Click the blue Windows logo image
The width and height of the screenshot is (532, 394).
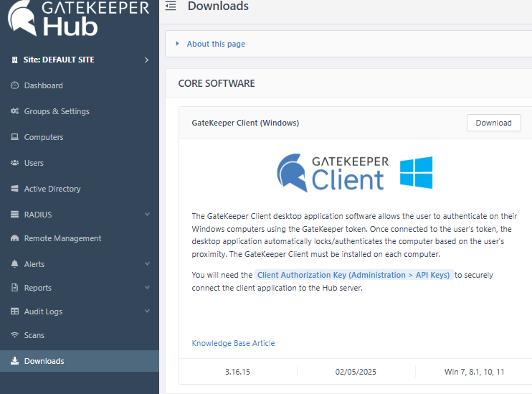tap(417, 172)
